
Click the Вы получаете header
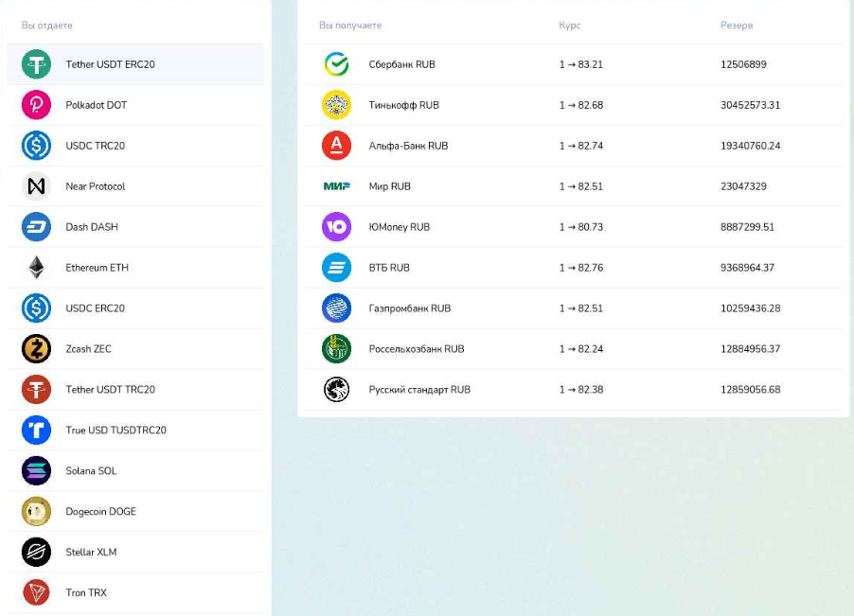click(350, 25)
